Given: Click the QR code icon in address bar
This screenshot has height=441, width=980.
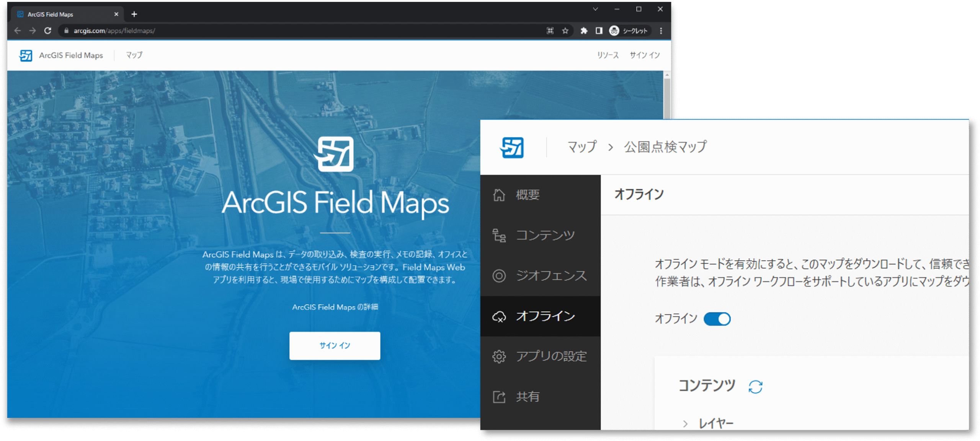Looking at the screenshot, I should (x=550, y=31).
